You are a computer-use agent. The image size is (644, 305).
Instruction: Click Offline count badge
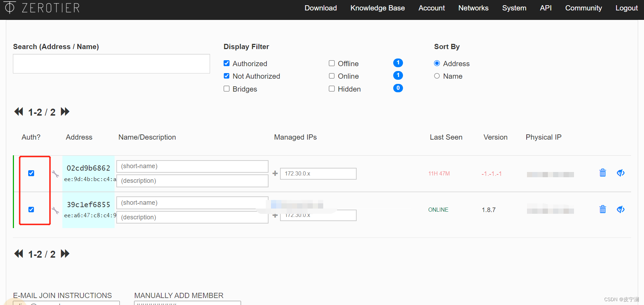[398, 63]
